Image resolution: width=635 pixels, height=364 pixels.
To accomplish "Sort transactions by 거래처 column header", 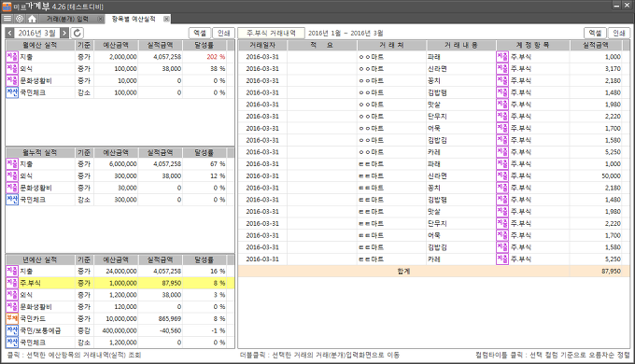I will 391,46.
